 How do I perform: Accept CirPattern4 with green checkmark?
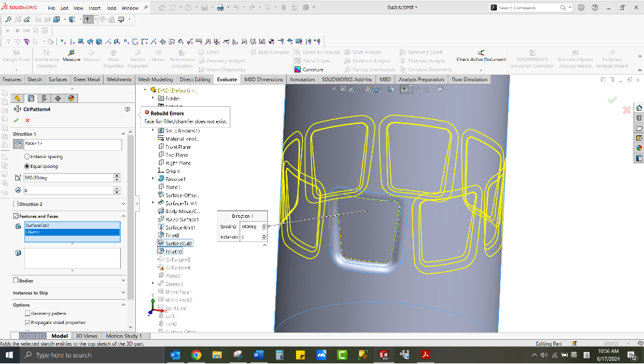point(16,120)
